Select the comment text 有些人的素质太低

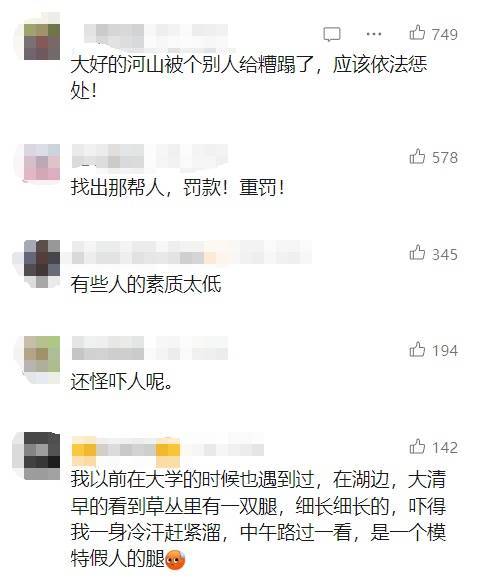click(146, 284)
